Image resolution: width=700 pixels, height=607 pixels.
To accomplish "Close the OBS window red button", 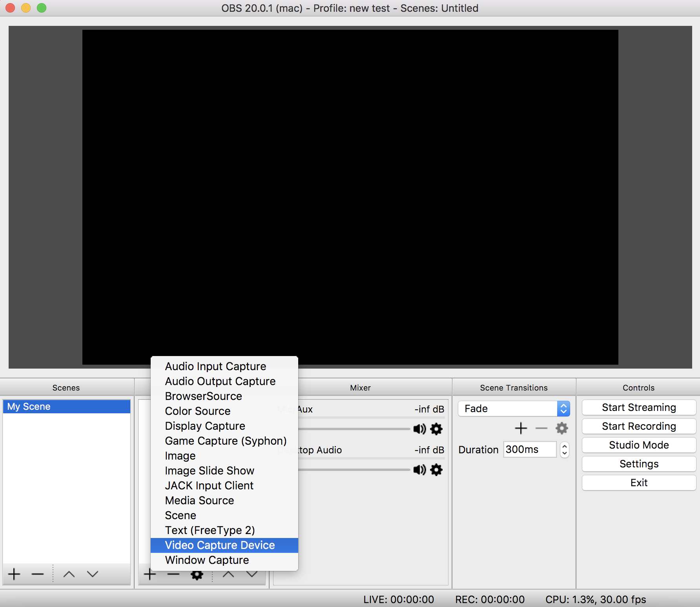I will [11, 8].
